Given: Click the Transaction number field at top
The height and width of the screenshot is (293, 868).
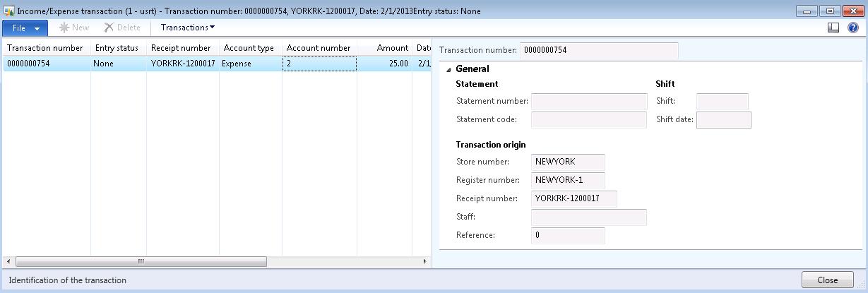Looking at the screenshot, I should 599,51.
